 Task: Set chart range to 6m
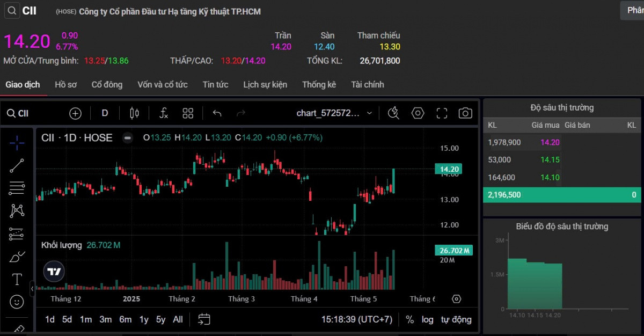[125, 319]
